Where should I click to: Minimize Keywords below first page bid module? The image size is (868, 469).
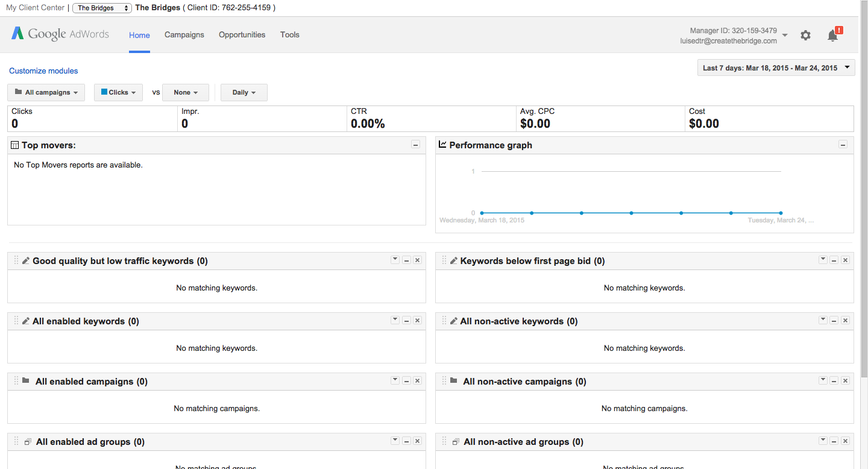[834, 260]
